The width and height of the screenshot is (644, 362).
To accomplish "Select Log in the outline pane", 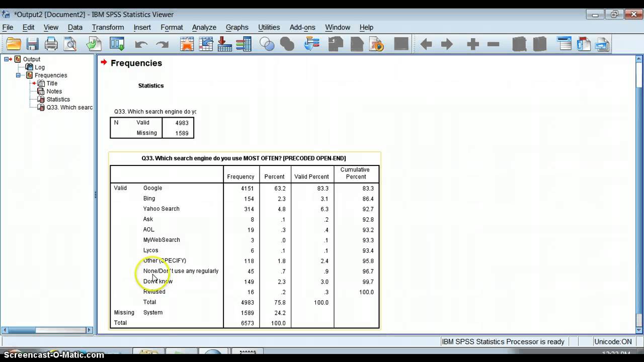I will click(x=40, y=67).
